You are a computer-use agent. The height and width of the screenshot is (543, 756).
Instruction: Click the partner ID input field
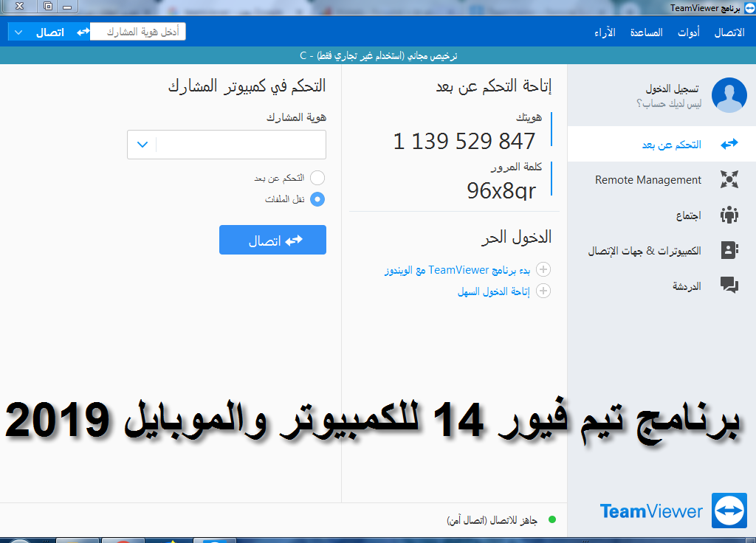pyautogui.click(x=241, y=145)
